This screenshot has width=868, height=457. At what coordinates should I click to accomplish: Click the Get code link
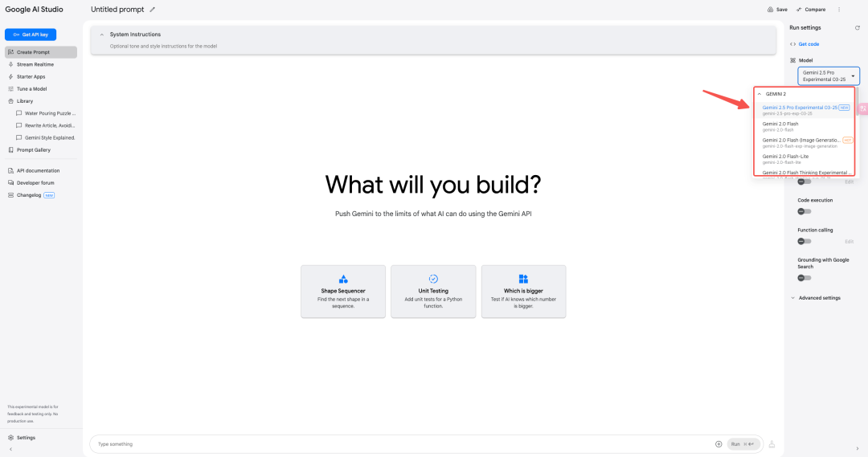click(809, 44)
